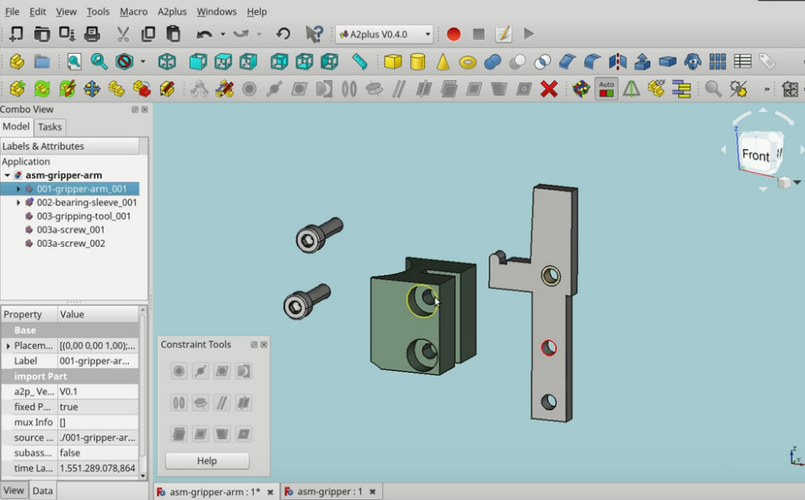Open the File menu
This screenshot has height=500, width=805.
pyautogui.click(x=12, y=11)
